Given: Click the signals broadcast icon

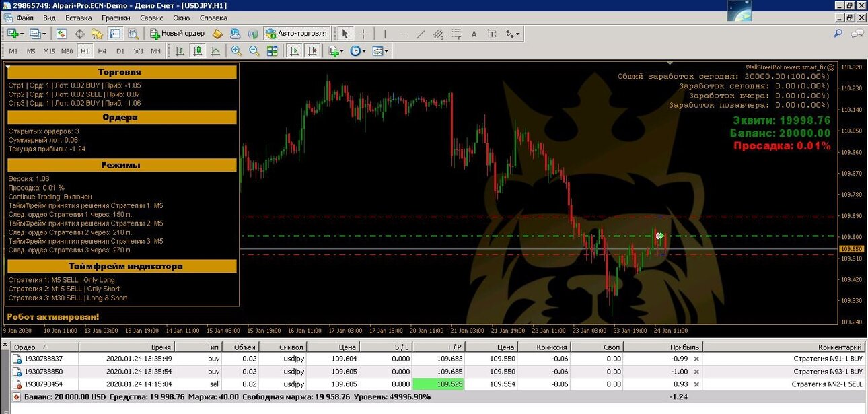Looking at the screenshot, I should tap(253, 34).
